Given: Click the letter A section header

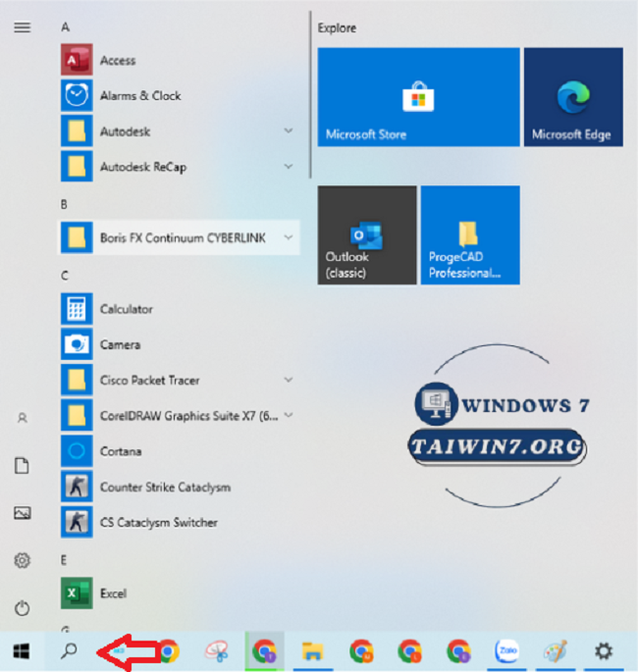Looking at the screenshot, I should pyautogui.click(x=65, y=27).
